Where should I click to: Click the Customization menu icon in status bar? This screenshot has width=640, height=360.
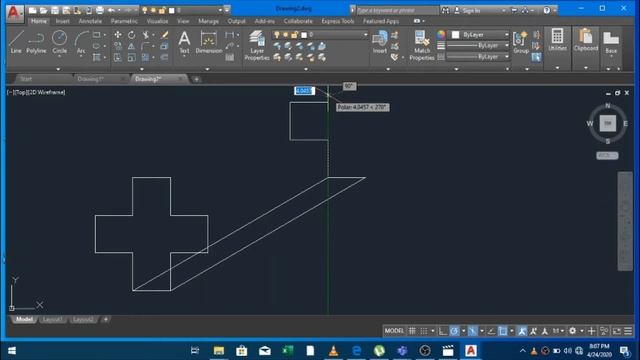tap(628, 331)
